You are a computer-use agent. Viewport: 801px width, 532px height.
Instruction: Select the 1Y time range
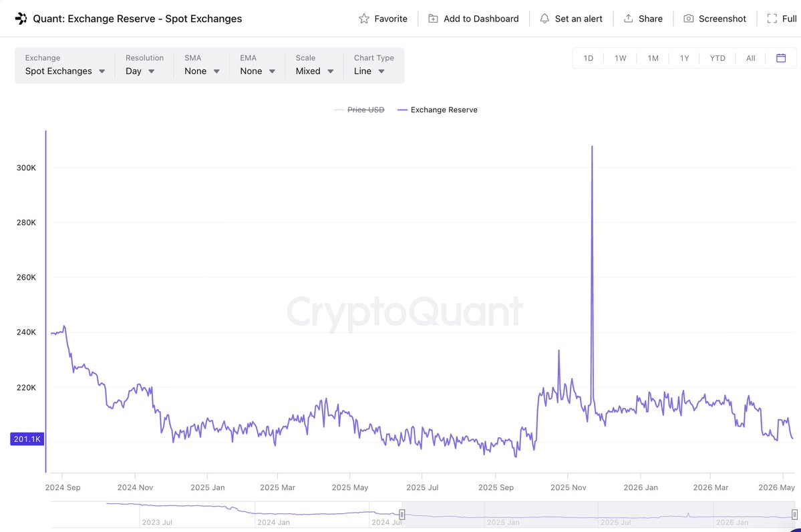point(685,58)
